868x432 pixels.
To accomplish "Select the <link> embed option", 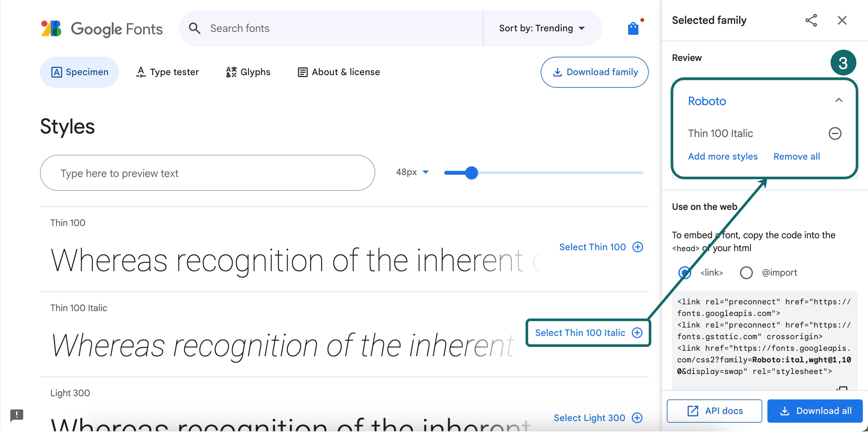I will [685, 273].
